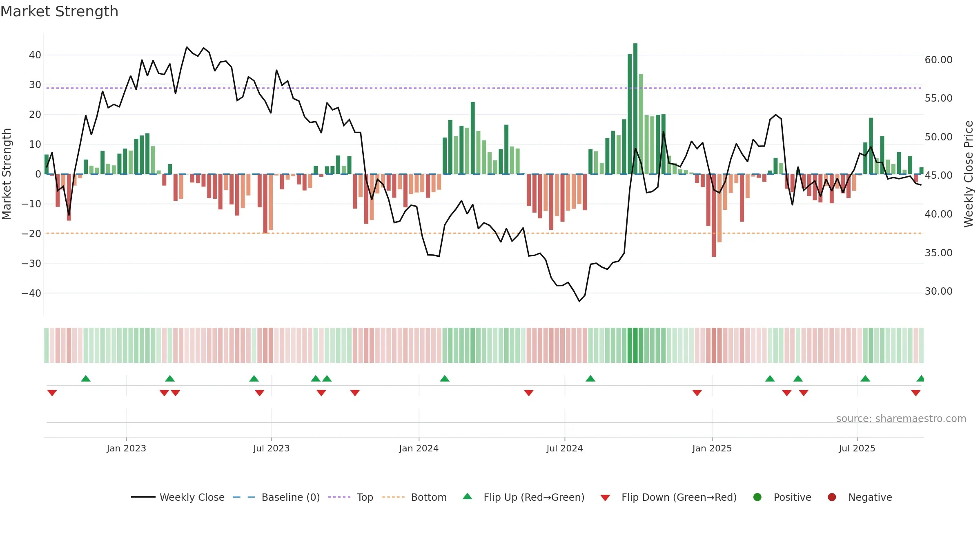Image resolution: width=980 pixels, height=551 pixels.
Task: Click the red Negative legend dot
Action: point(832,497)
